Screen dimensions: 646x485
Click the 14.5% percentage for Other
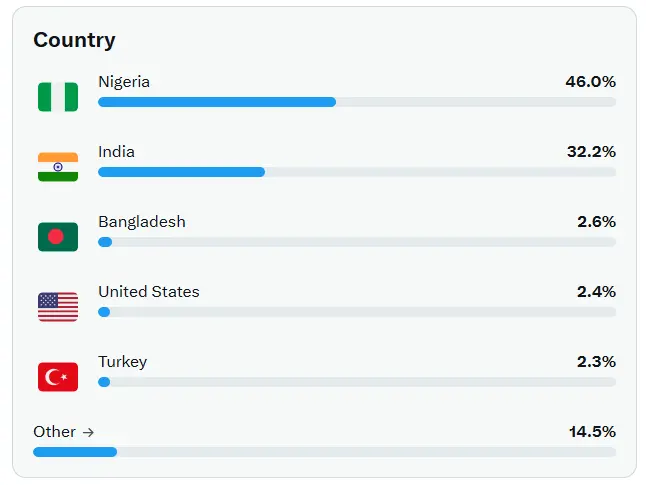(x=592, y=432)
